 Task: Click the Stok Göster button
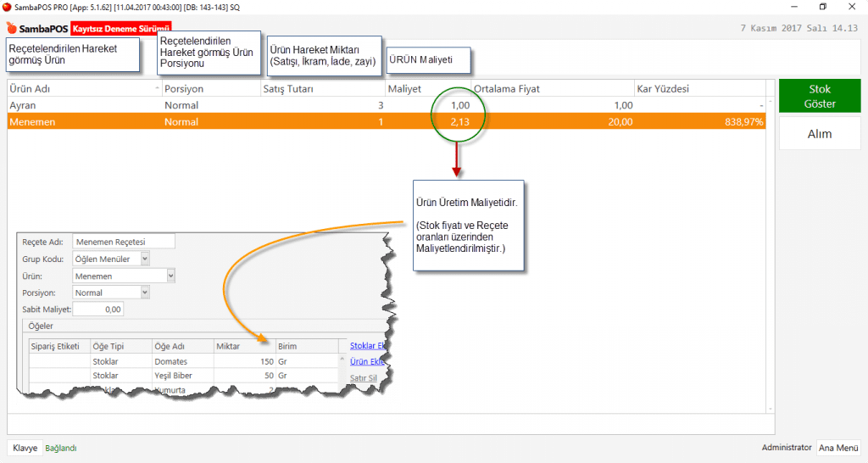819,96
